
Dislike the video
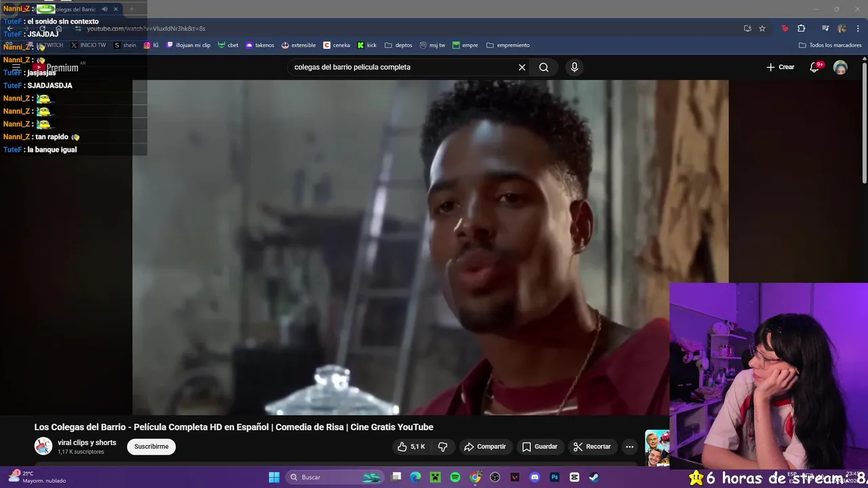[443, 447]
